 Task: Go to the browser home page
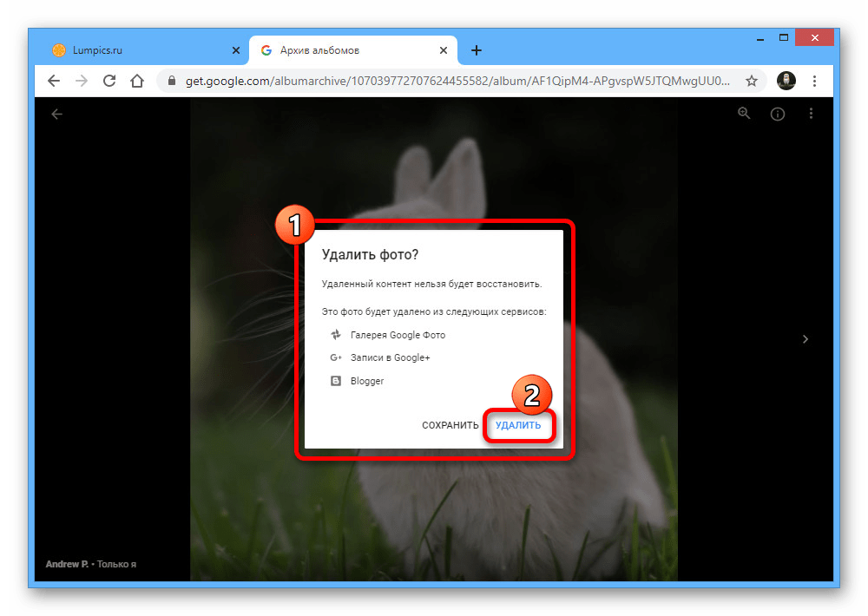(136, 81)
